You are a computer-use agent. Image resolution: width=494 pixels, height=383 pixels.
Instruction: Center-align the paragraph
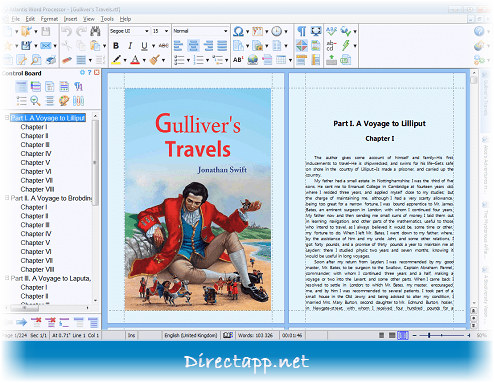coord(193,46)
